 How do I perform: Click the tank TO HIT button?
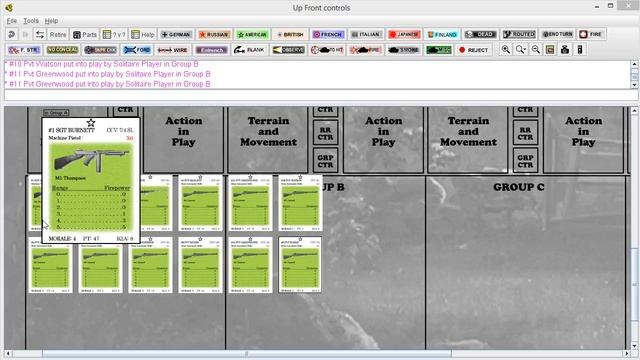pyautogui.click(x=327, y=50)
